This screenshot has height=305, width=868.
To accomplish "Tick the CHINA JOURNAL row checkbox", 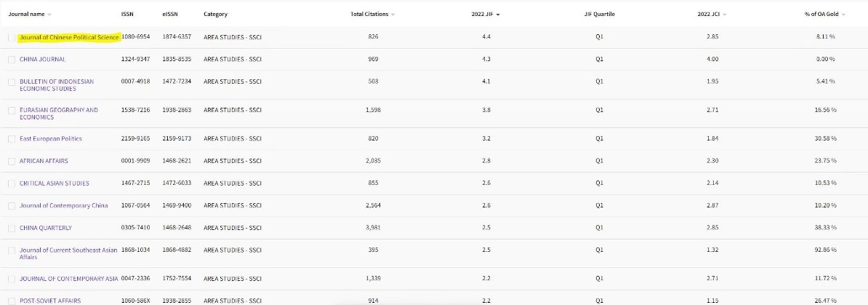I will 12,60.
